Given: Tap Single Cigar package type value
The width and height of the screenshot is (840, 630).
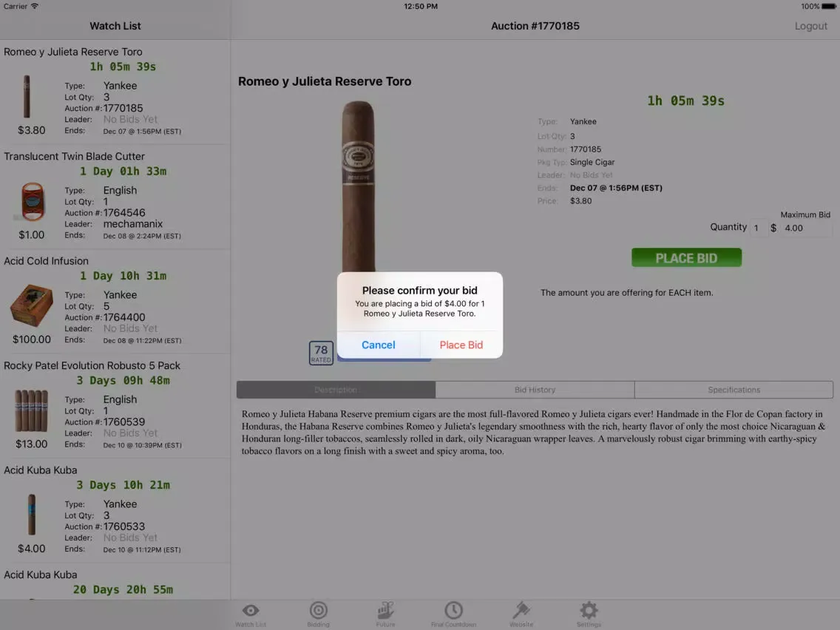Looking at the screenshot, I should coord(592,163).
